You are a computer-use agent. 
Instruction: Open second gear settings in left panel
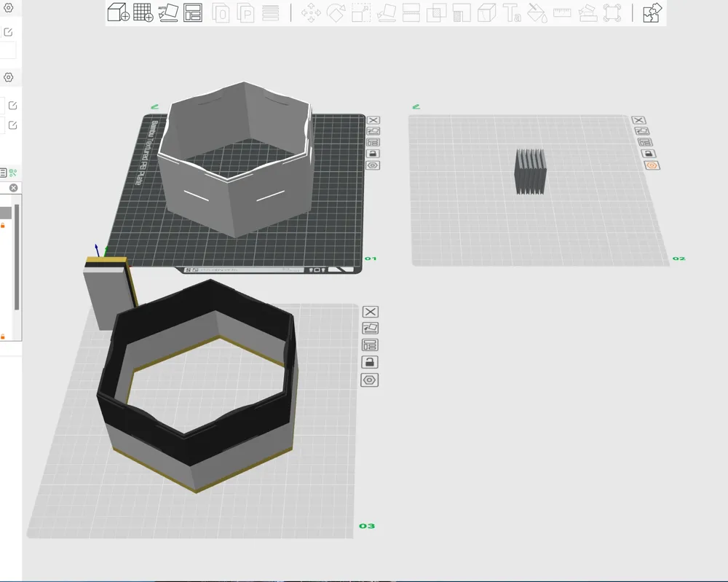[8, 77]
